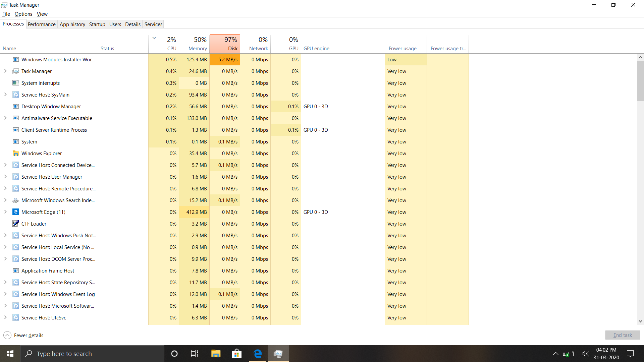
Task: Click the Services tab in Task Manager
Action: coord(153,24)
